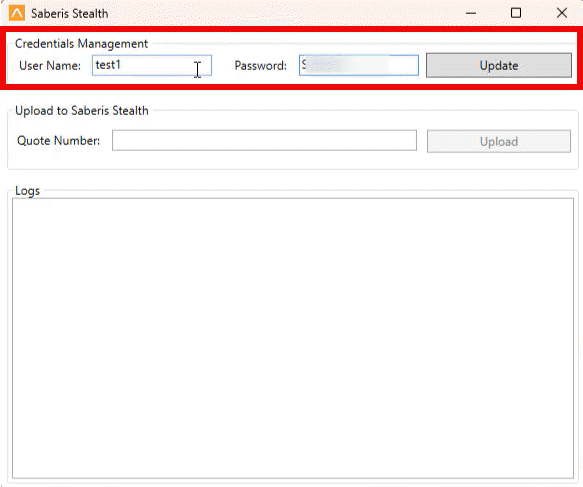The width and height of the screenshot is (583, 487).
Task: Click the Quote Number input field
Action: [264, 141]
